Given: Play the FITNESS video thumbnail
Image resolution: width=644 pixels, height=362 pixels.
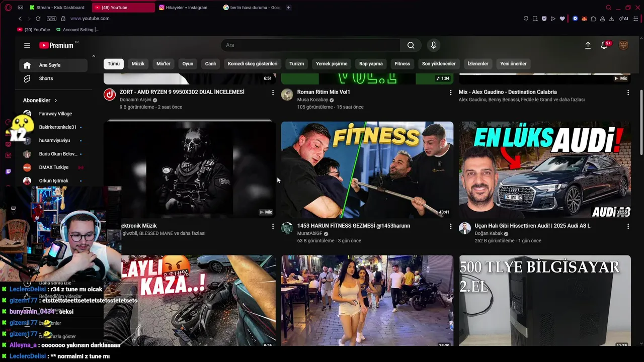Looking at the screenshot, I should click(x=367, y=170).
